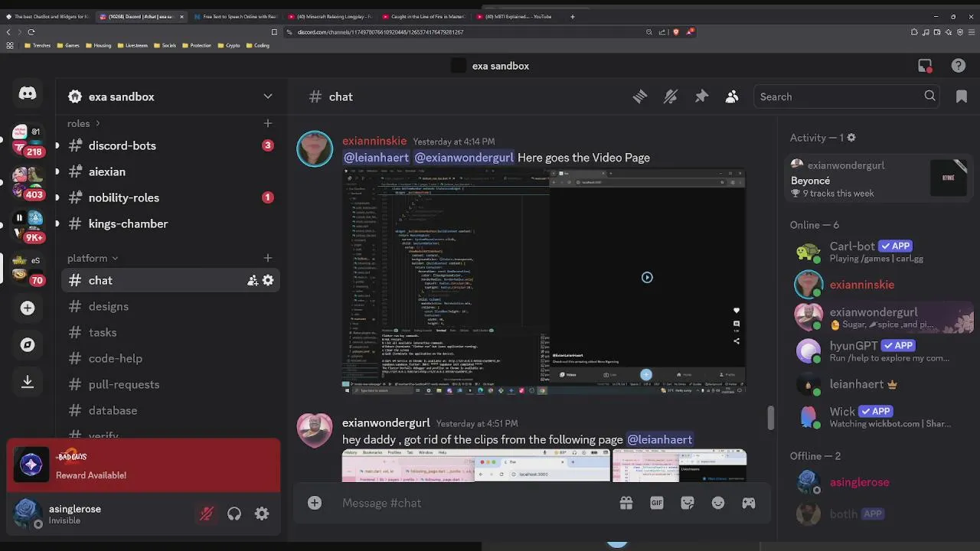Open the GIF picker
The height and width of the screenshot is (551, 980).
click(657, 503)
